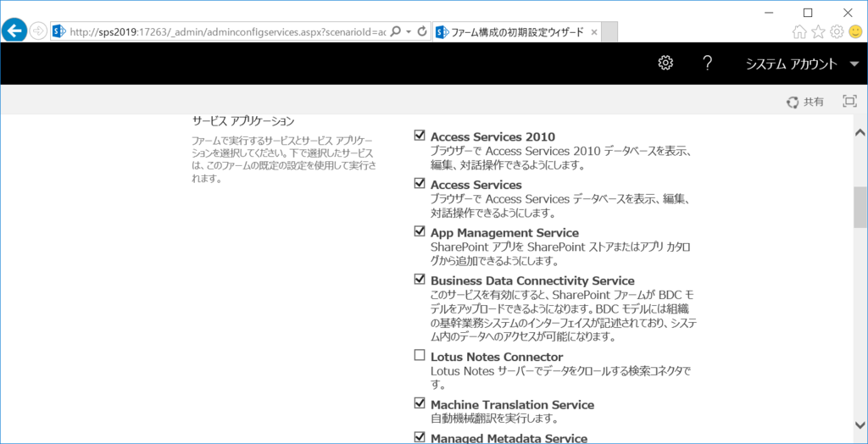868x444 pixels.
Task: Select the ファーム構成の初期設定ウィザード tab
Action: pyautogui.click(x=516, y=32)
